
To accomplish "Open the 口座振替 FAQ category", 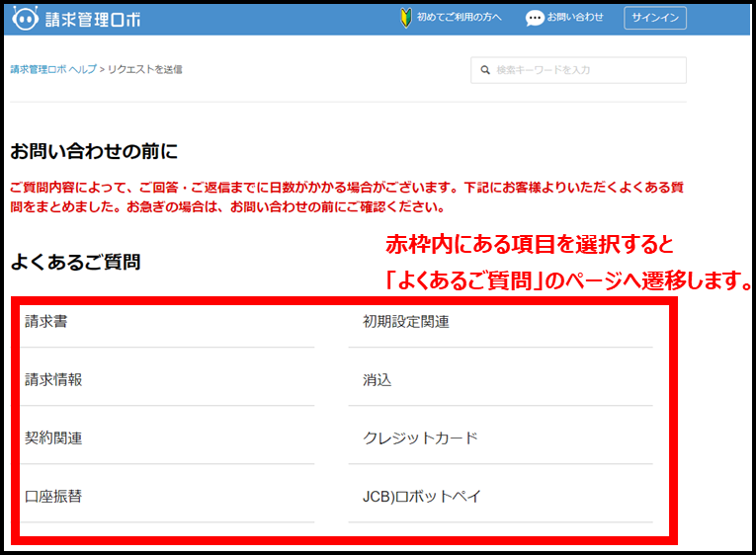I will 53,497.
